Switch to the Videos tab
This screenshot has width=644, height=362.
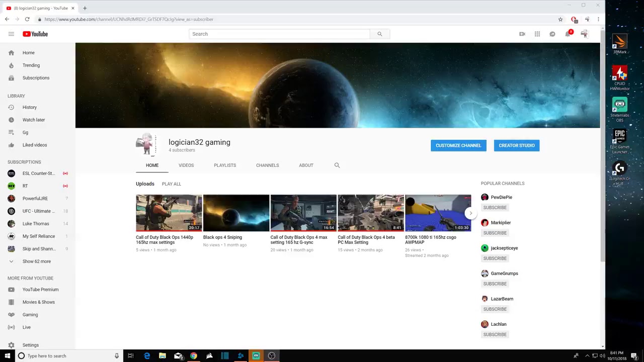click(186, 165)
